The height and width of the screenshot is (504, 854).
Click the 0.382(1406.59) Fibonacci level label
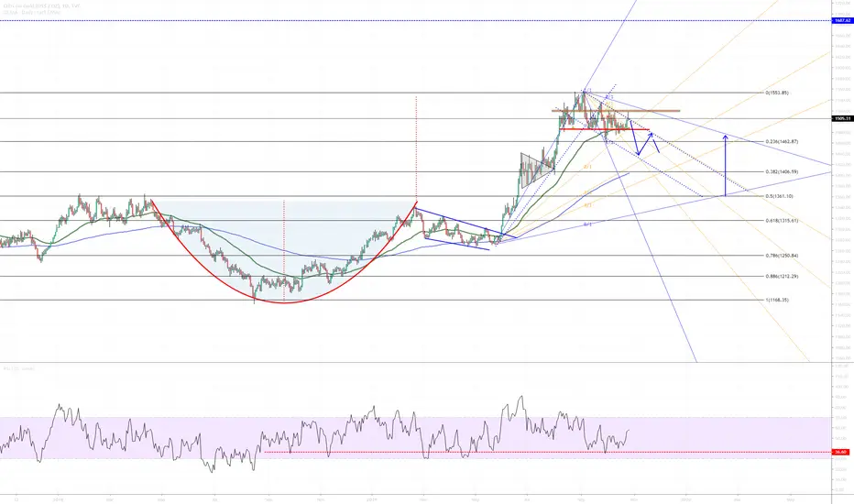(x=782, y=171)
